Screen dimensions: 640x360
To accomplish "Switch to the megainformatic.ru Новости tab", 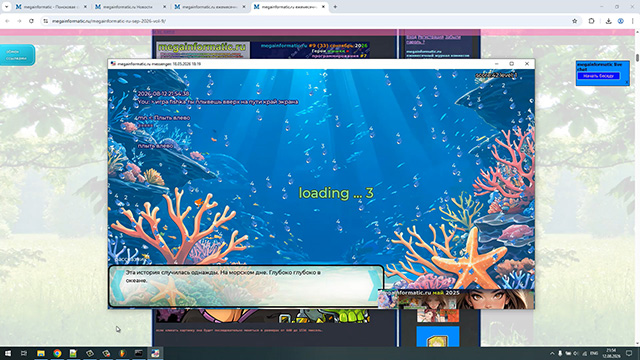I will point(130,7).
